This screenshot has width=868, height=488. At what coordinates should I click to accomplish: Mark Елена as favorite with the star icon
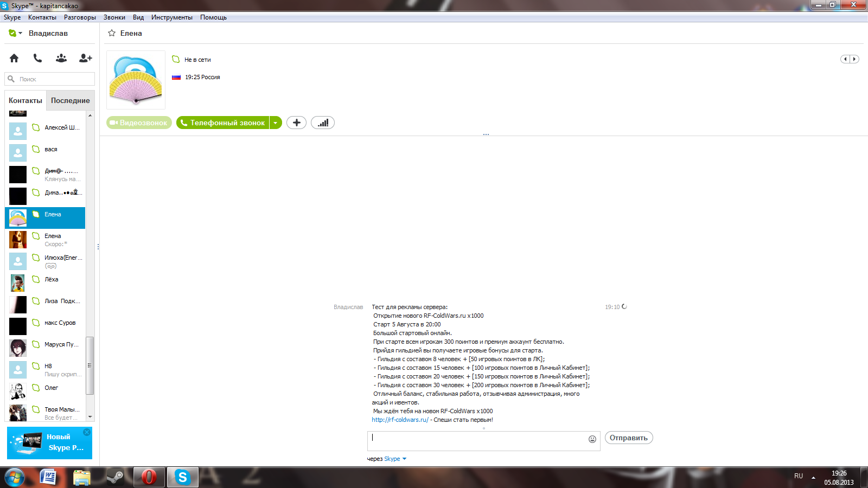point(112,33)
